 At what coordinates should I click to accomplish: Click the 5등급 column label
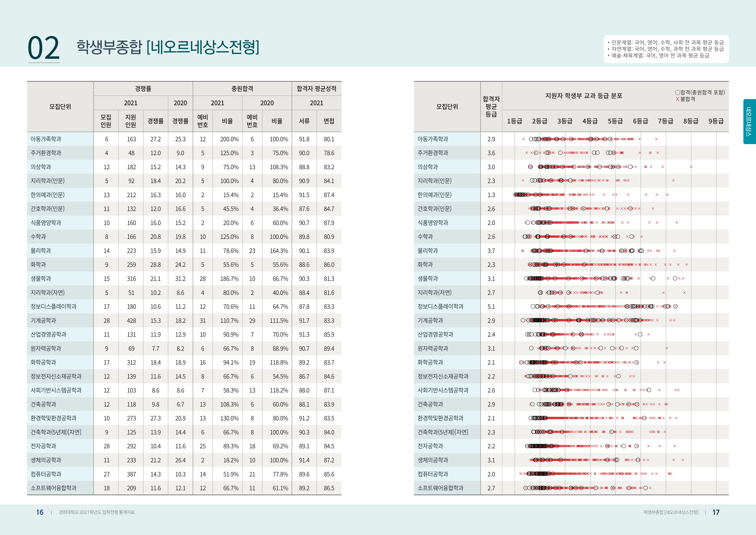pyautogui.click(x=615, y=121)
